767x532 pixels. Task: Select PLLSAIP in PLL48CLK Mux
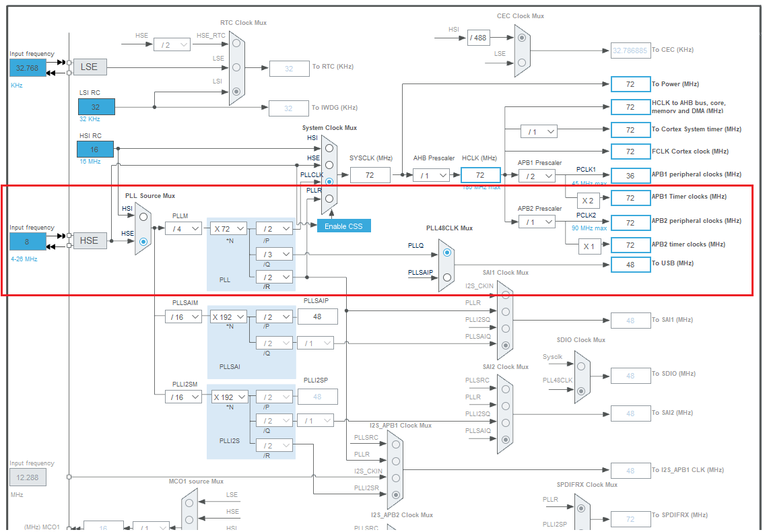[446, 277]
